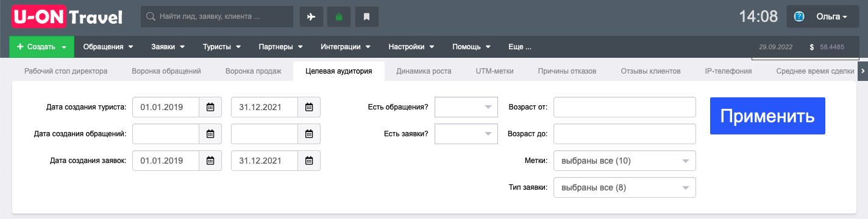
Task: Open calendar for inquiries creation end date
Action: pyautogui.click(x=309, y=134)
